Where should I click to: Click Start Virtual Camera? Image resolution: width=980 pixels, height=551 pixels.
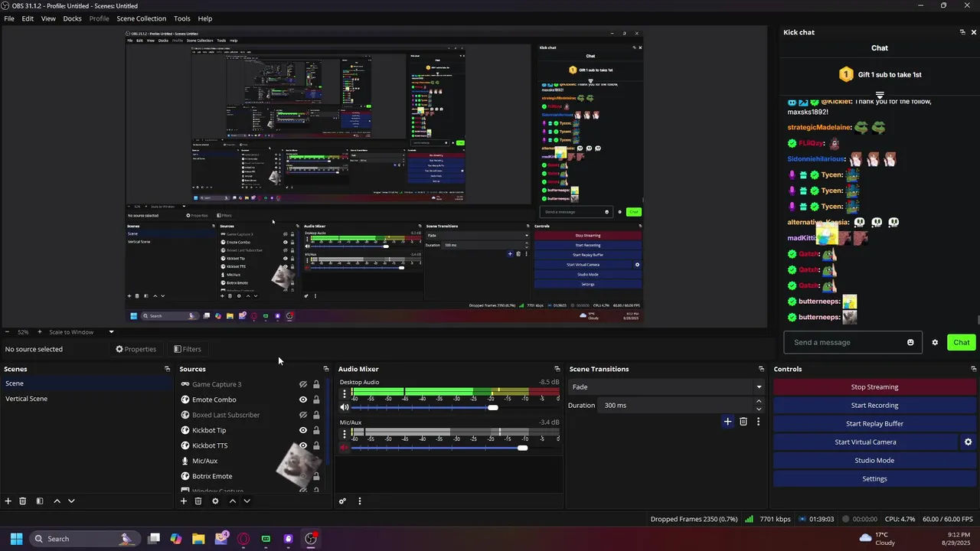point(865,442)
